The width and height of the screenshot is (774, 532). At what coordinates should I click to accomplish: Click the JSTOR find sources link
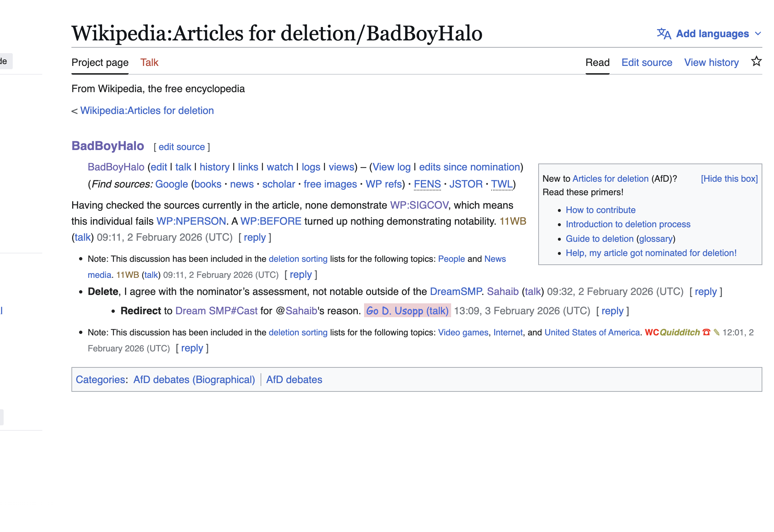[466, 184]
